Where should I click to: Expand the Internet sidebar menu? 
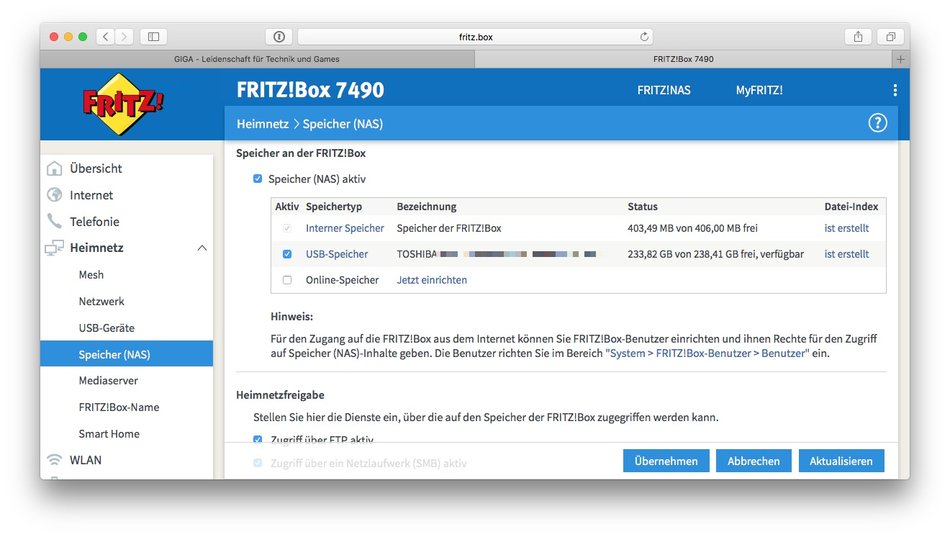[x=91, y=195]
